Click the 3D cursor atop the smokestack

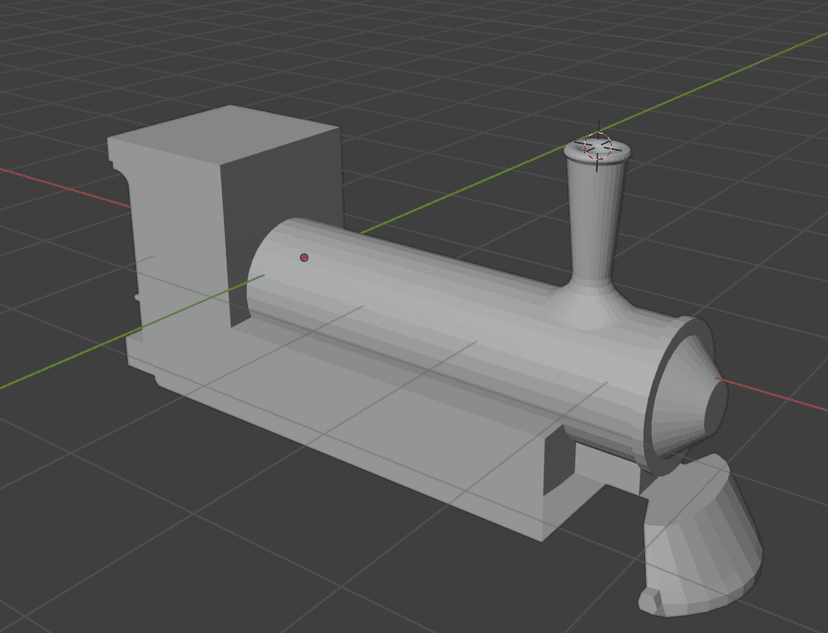598,147
